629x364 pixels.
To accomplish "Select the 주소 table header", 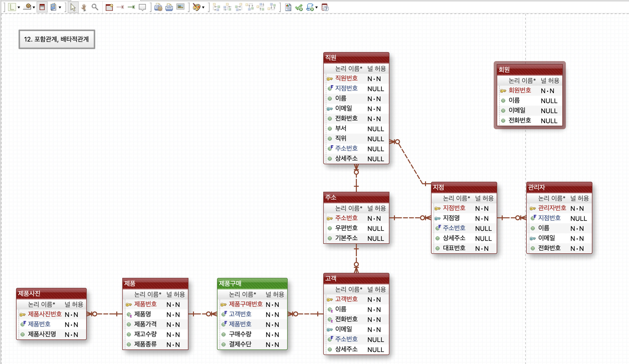I will (x=356, y=197).
